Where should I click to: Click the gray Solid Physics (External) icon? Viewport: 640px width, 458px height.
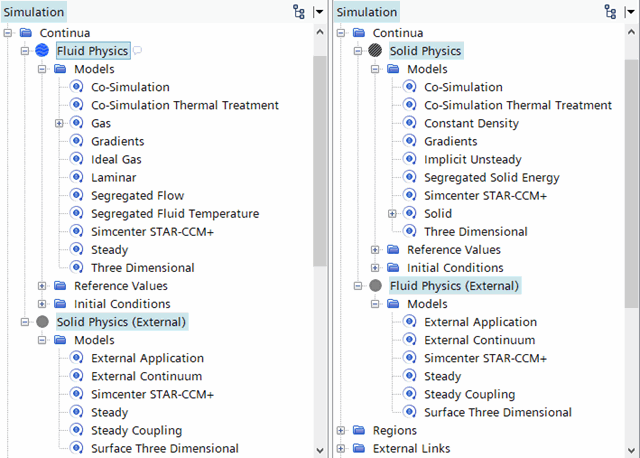(42, 322)
